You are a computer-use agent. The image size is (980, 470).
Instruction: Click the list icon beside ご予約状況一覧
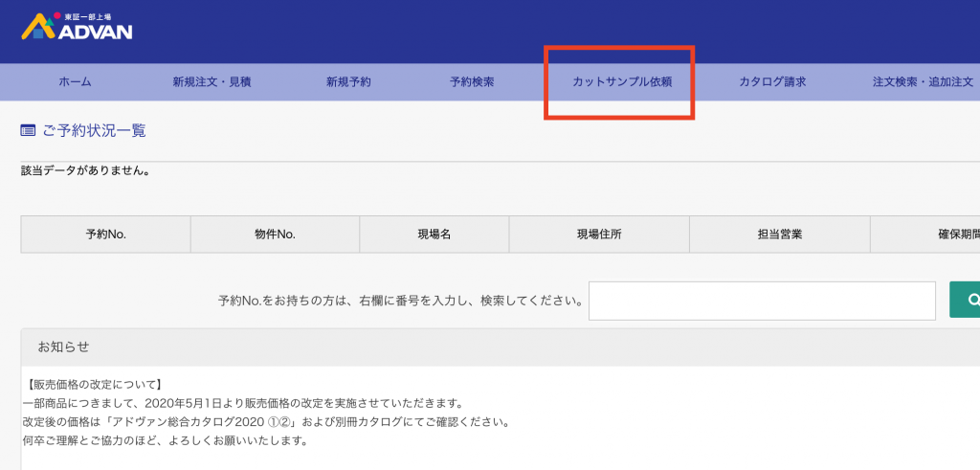pos(28,131)
